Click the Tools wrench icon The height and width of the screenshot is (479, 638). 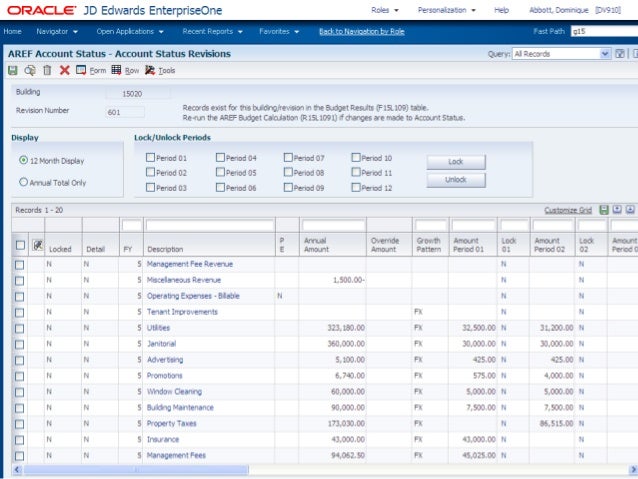pyautogui.click(x=150, y=70)
